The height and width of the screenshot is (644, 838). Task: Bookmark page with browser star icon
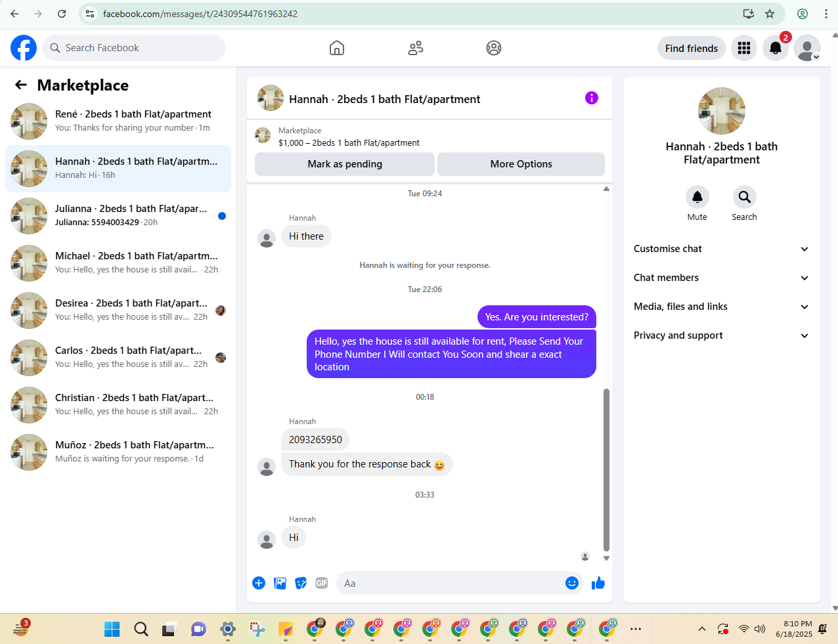[x=770, y=14]
